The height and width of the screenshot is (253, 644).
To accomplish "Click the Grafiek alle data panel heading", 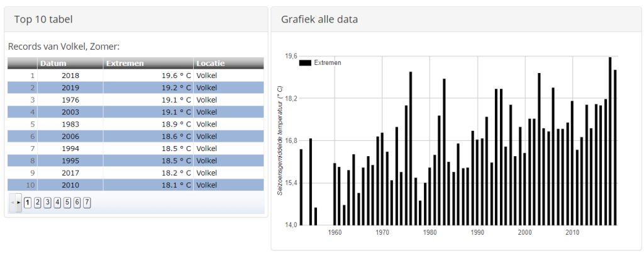I will point(319,20).
